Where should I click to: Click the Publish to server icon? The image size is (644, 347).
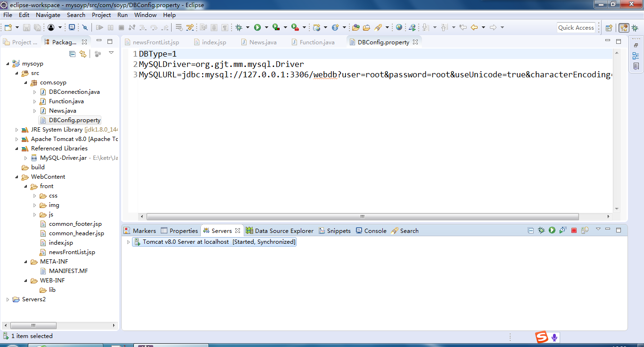point(585,231)
